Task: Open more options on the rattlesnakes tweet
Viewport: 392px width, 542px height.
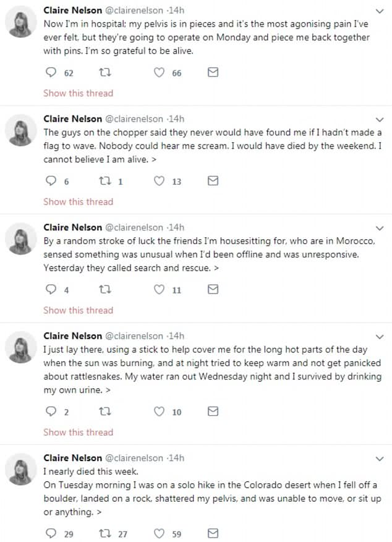Action: tap(380, 336)
